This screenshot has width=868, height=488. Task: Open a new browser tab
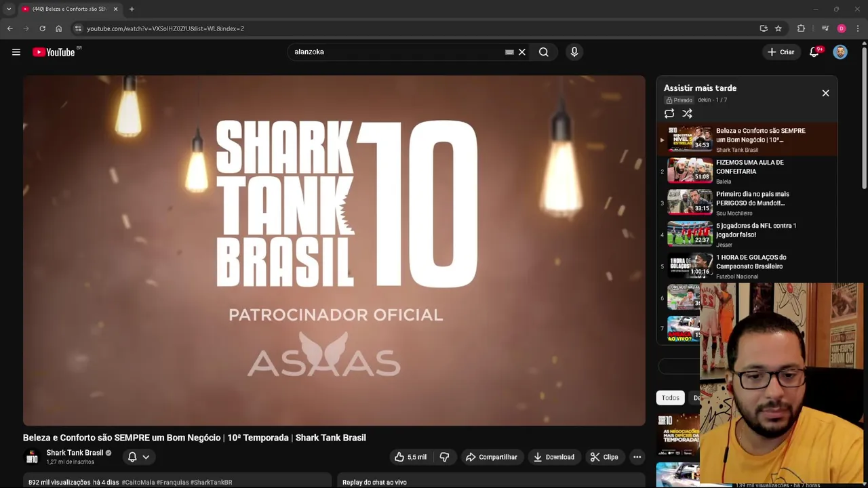132,9
